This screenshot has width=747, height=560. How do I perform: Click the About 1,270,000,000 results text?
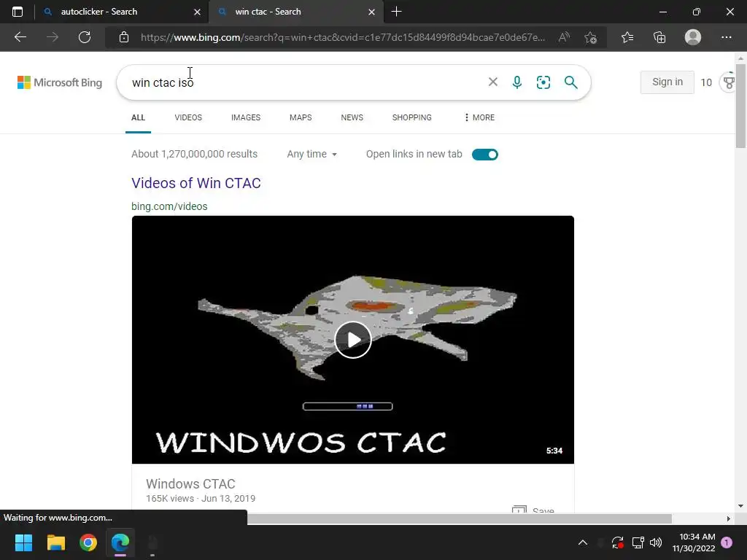click(194, 155)
